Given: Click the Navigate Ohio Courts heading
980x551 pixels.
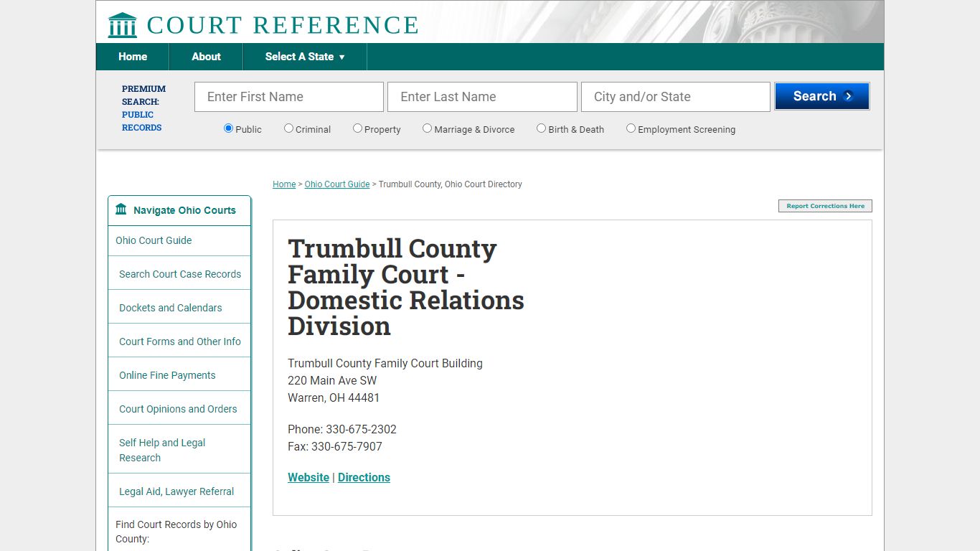Looking at the screenshot, I should (184, 210).
